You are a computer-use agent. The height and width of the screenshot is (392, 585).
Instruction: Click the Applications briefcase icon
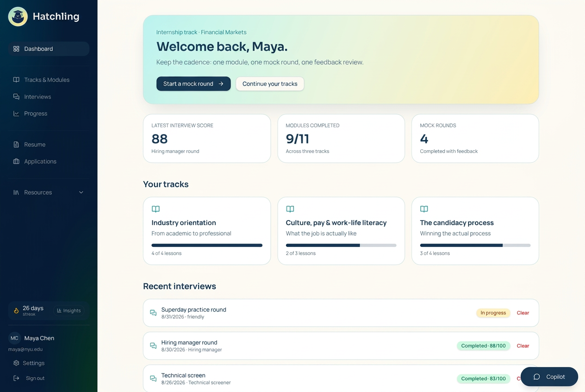16,161
